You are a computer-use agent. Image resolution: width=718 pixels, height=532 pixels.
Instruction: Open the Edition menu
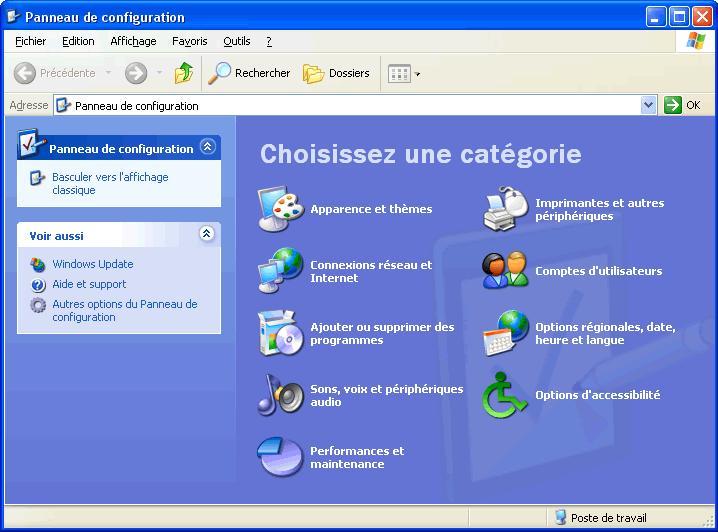78,41
